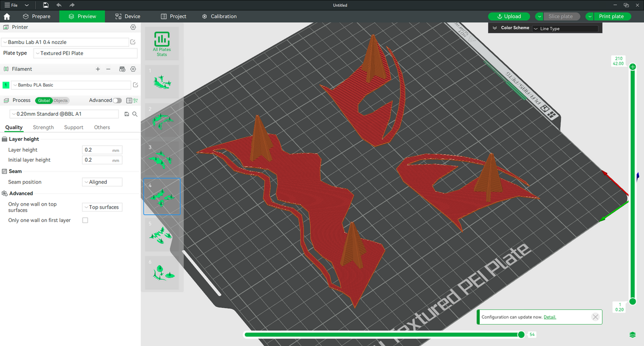Image resolution: width=644 pixels, height=346 pixels.
Task: Open the Plate type dropdown
Action: [x=85, y=53]
